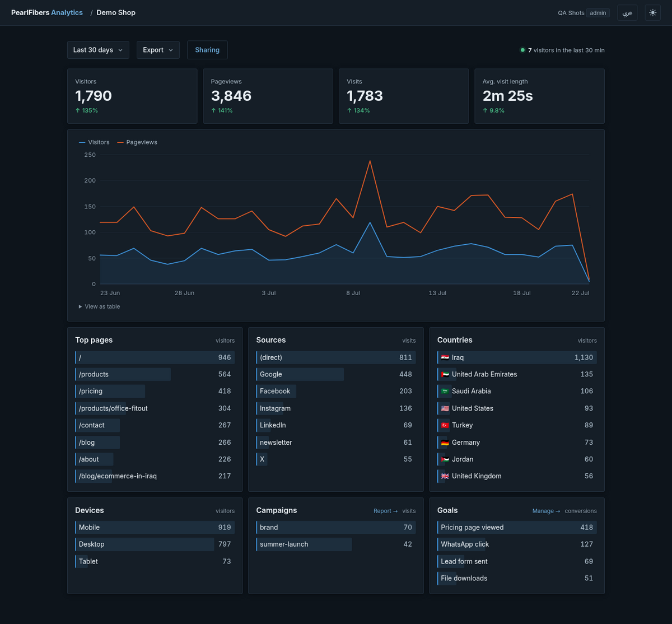Click the United Kingdom flag icon
This screenshot has height=624, width=672.
pos(445,476)
